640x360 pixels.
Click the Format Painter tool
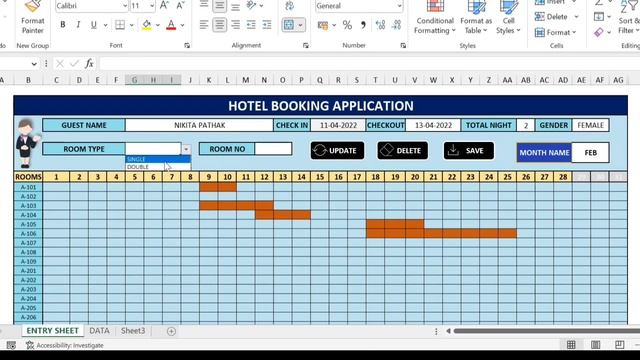[32, 18]
